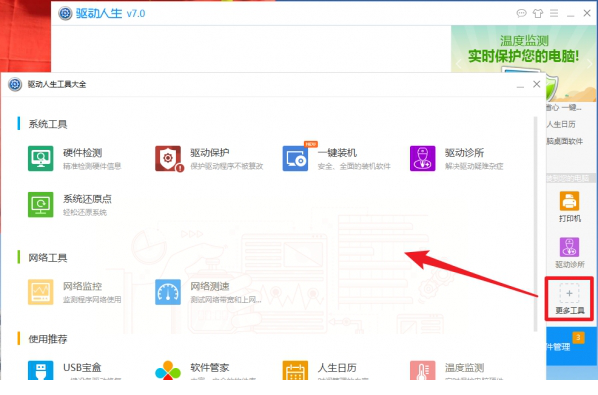Click the 软件管家 title text
This screenshot has width=598, height=395.
coord(210,368)
